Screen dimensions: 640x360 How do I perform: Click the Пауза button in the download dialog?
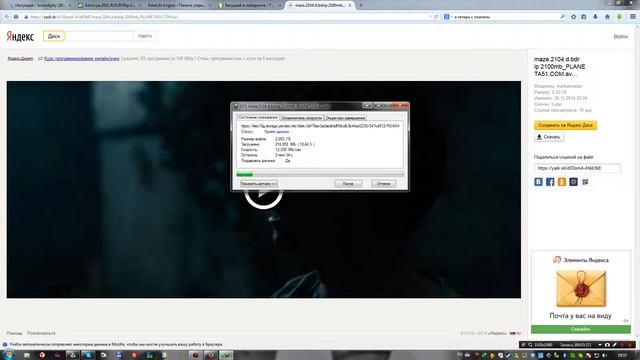click(348, 184)
